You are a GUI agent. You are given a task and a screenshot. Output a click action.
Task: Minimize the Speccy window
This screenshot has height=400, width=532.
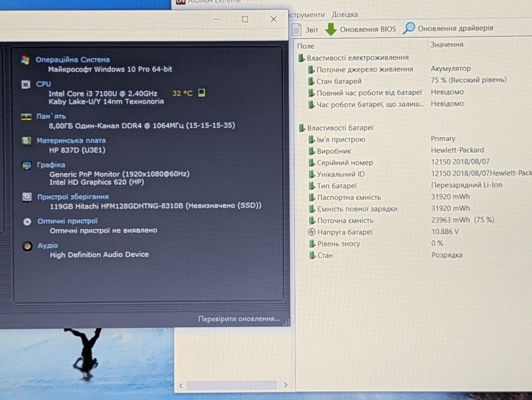click(217, 19)
